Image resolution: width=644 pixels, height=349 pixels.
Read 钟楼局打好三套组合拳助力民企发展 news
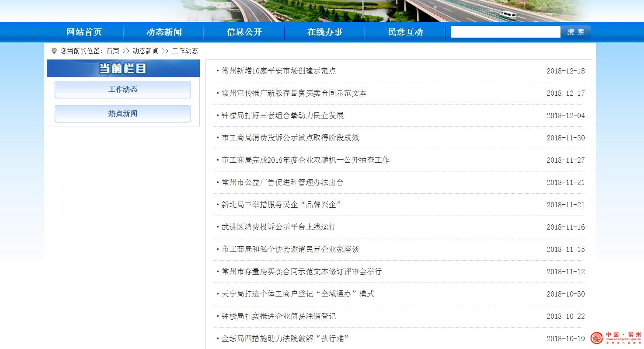(282, 115)
